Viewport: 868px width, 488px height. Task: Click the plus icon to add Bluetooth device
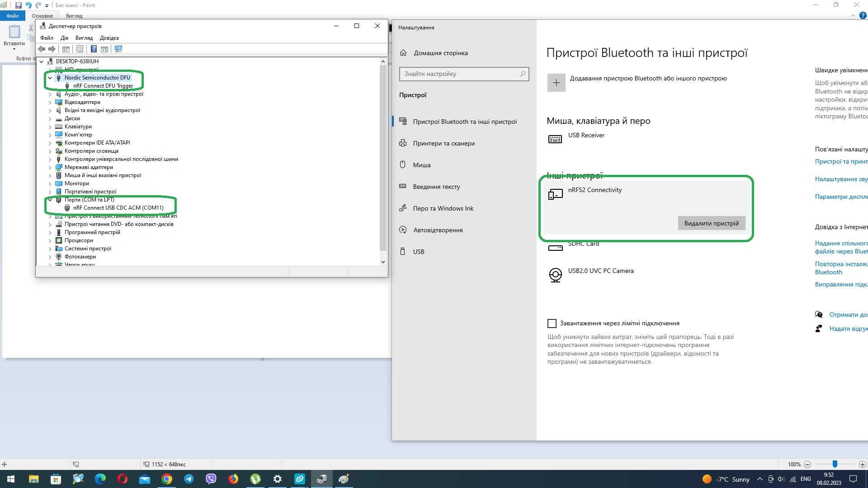click(x=556, y=83)
